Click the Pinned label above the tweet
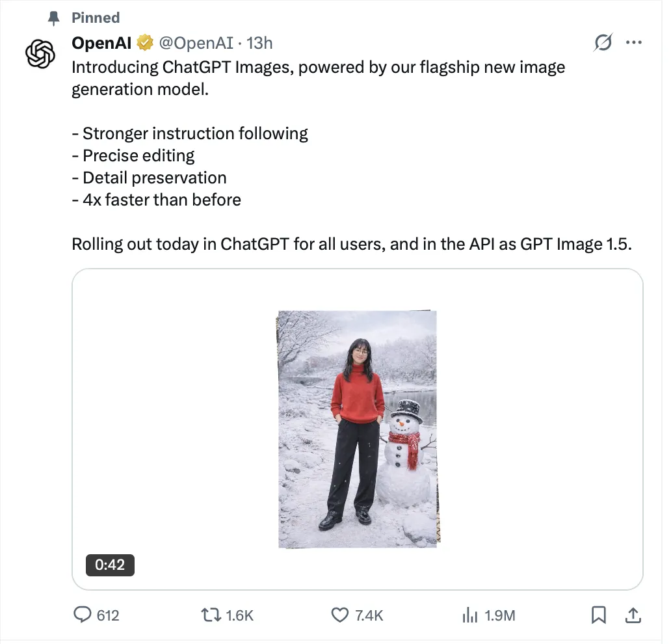 pyautogui.click(x=96, y=18)
